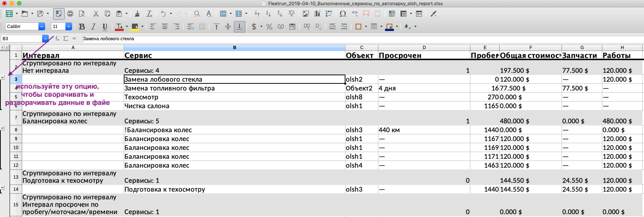This screenshot has height=217, width=644.
Task: Click Sort Ascending icon
Action: coord(268,14)
